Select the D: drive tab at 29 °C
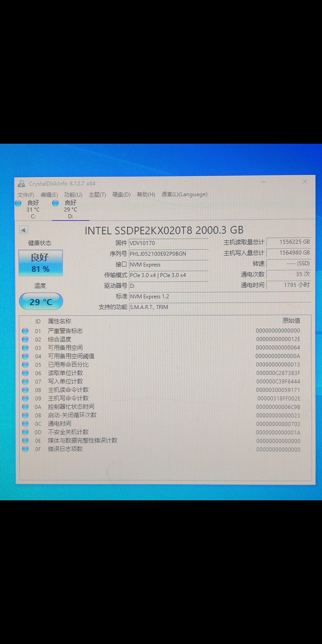Image resolution: width=322 pixels, height=644 pixels. point(70,209)
